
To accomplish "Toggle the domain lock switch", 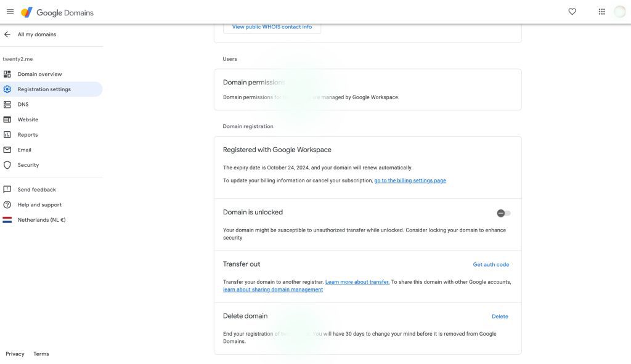I will 503,213.
